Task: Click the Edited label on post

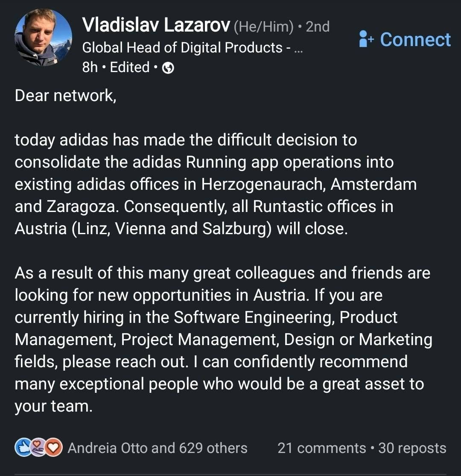Action: (x=130, y=67)
